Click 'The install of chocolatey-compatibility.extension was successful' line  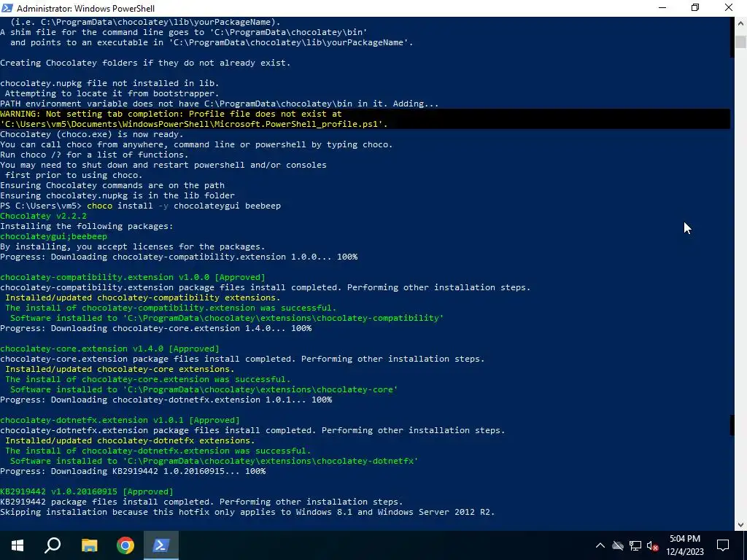(x=171, y=308)
